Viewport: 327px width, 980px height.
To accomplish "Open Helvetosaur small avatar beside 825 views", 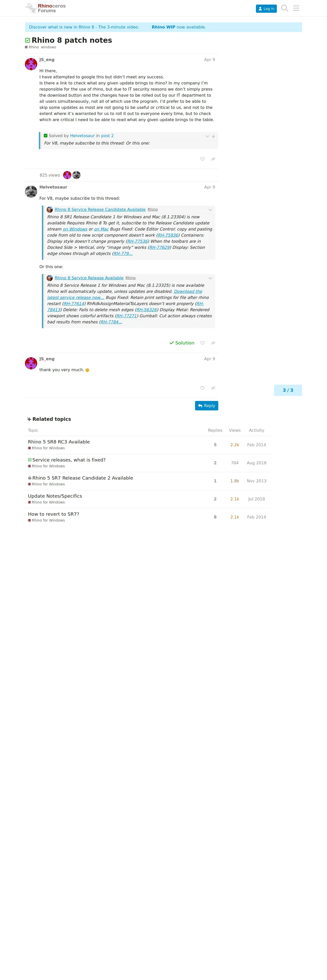I will (76, 175).
